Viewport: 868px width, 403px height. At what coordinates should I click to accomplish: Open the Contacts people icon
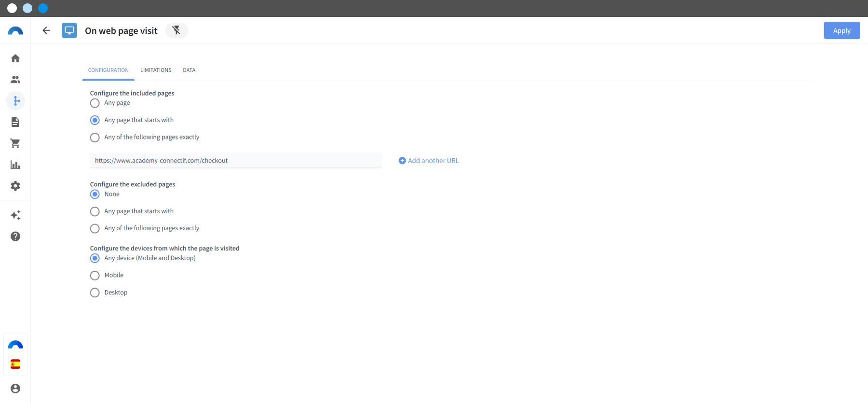(15, 80)
